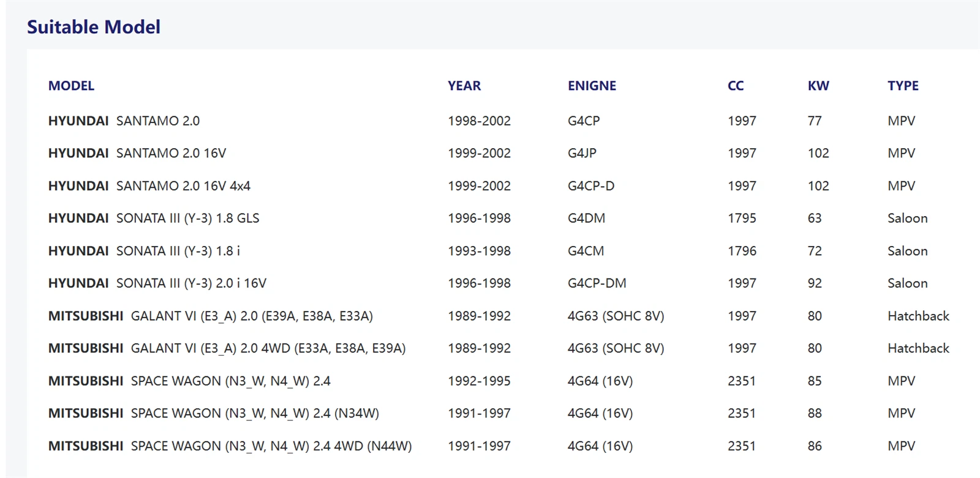Click the ENIGNE column header

click(592, 86)
